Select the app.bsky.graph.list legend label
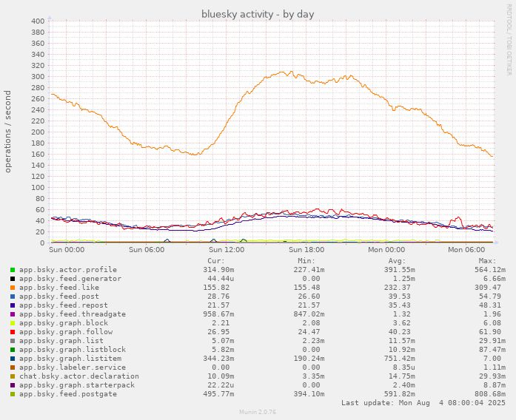 click(61, 341)
